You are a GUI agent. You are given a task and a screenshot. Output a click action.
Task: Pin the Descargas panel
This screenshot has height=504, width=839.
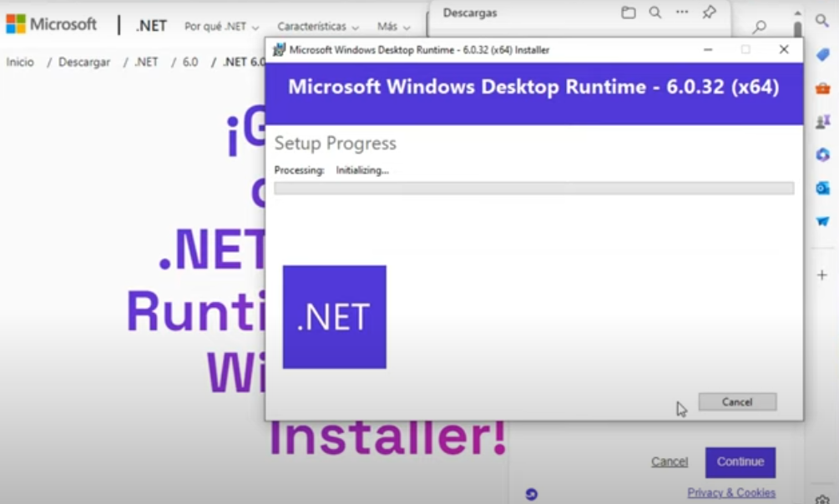(709, 13)
